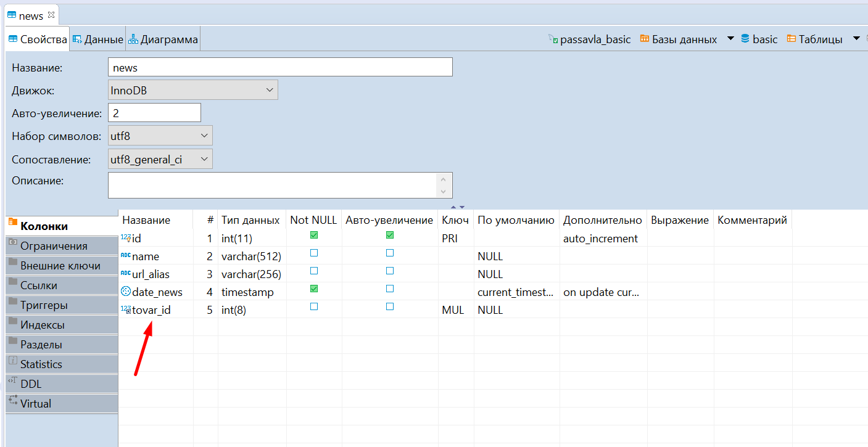Sort by the Название column header
Screen dimensions: 868x447
point(155,220)
